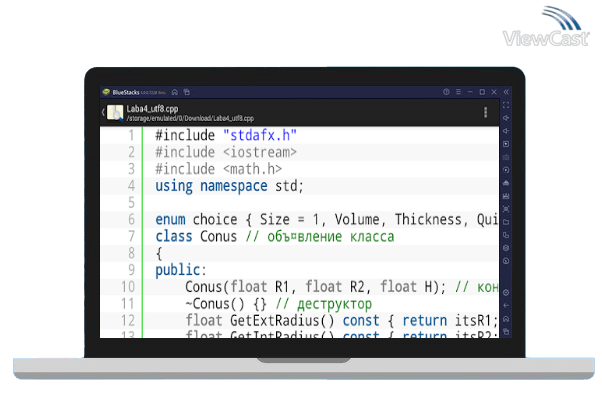Image resolution: width=602 pixels, height=414 pixels.
Task: Click the public: keyword line
Action: click(181, 270)
